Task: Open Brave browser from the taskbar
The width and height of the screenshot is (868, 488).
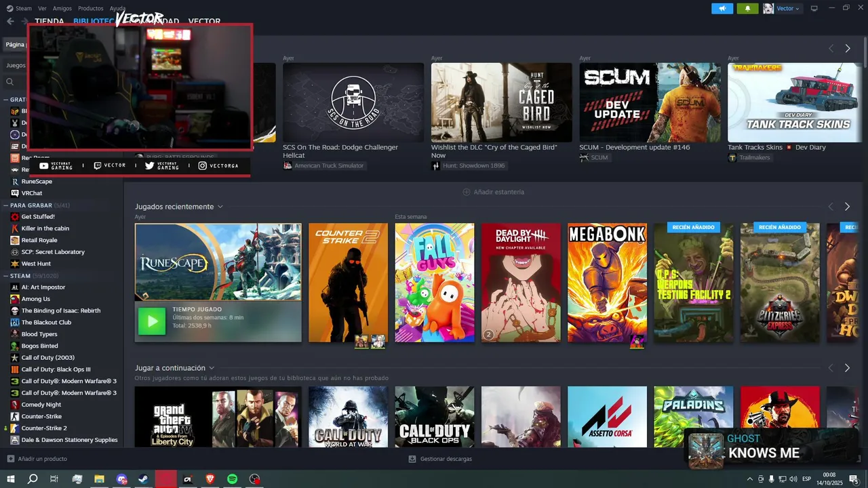Action: coord(210,479)
